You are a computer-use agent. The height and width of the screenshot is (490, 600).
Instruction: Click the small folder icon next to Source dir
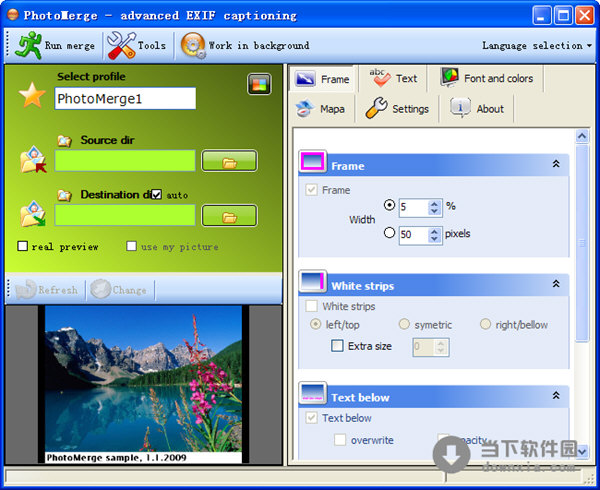point(65,141)
